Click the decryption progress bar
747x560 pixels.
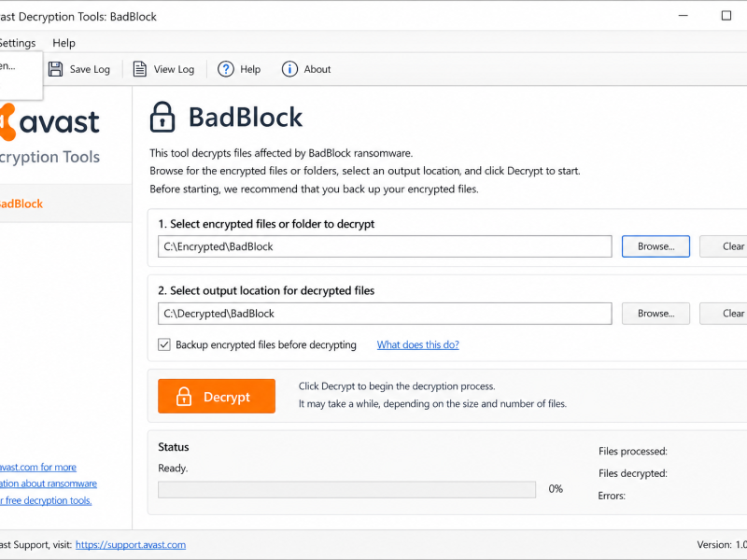pos(346,489)
